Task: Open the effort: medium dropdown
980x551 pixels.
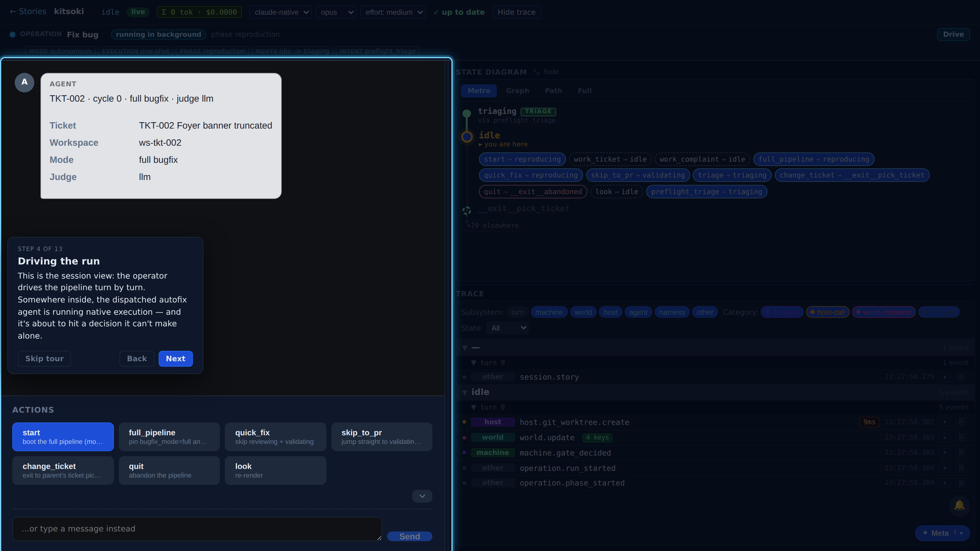Action: pos(393,12)
